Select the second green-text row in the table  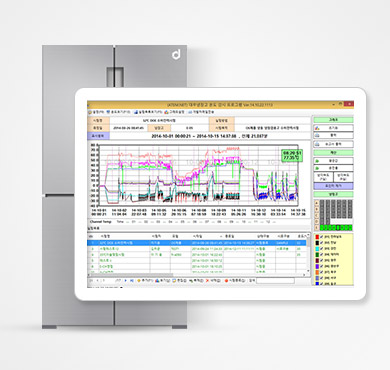(197, 255)
